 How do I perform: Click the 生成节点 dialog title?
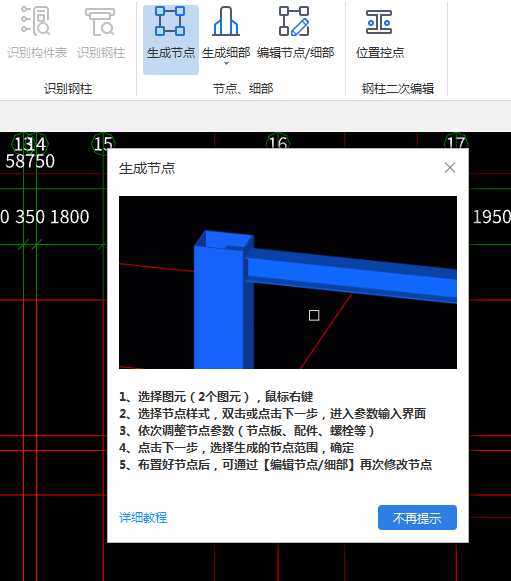click(147, 168)
